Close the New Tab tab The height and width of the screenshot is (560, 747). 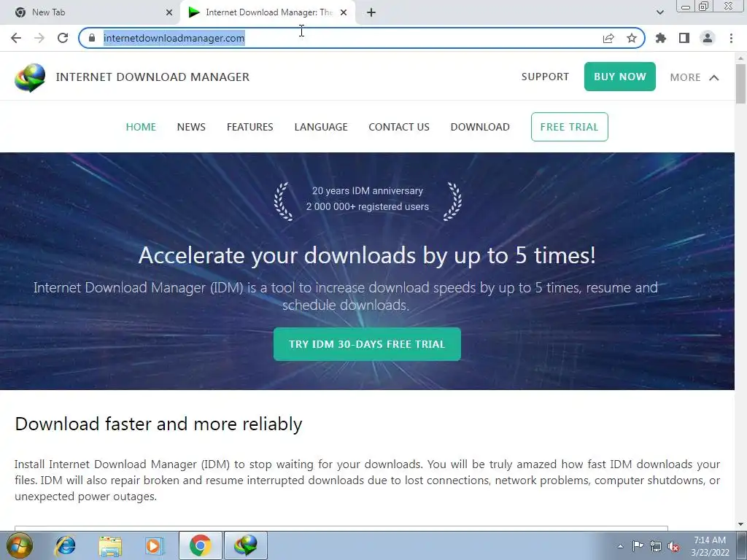coord(169,12)
